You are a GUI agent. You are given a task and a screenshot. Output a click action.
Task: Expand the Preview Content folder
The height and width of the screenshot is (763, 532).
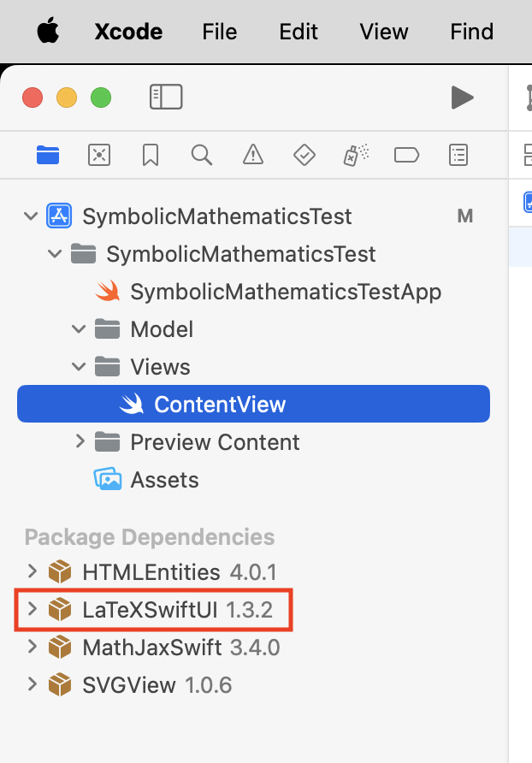coord(80,442)
